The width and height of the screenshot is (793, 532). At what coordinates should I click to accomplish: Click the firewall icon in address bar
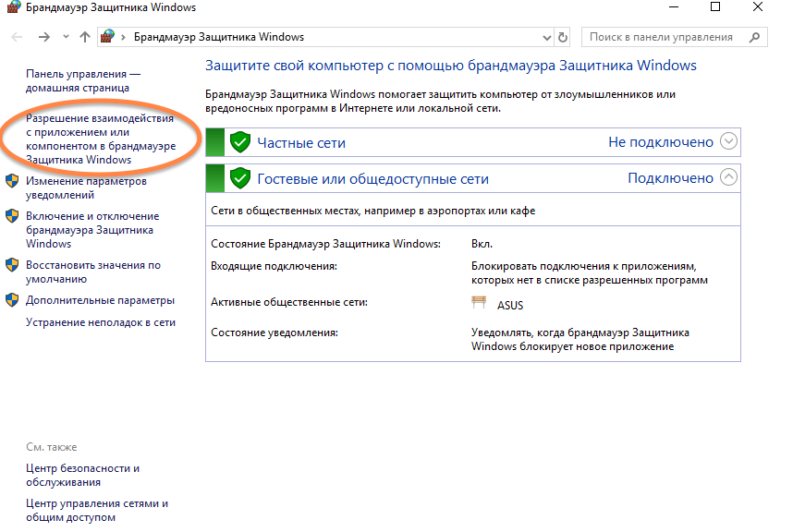(108, 36)
